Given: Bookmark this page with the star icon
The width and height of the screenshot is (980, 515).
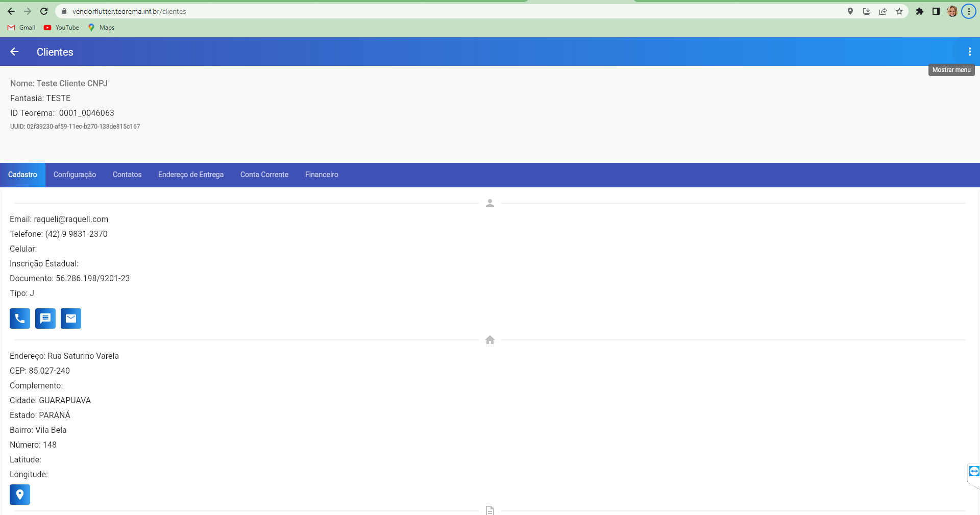Looking at the screenshot, I should pos(899,11).
